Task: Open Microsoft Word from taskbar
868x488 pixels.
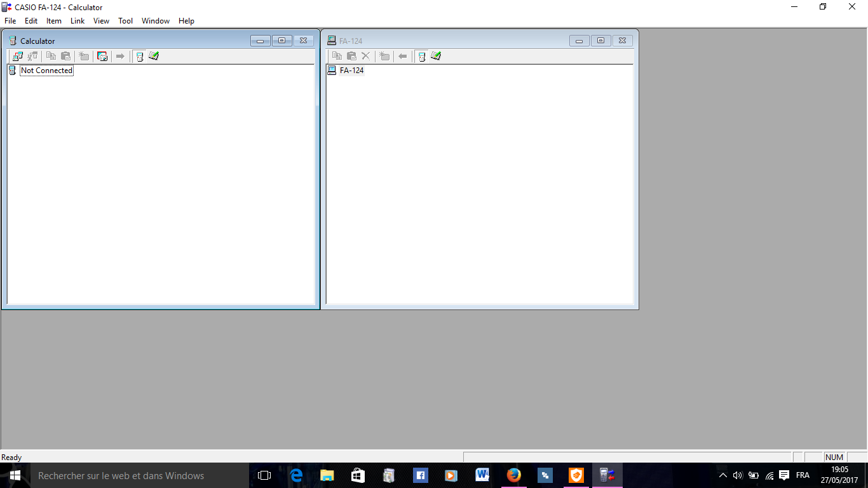Action: pyautogui.click(x=482, y=475)
